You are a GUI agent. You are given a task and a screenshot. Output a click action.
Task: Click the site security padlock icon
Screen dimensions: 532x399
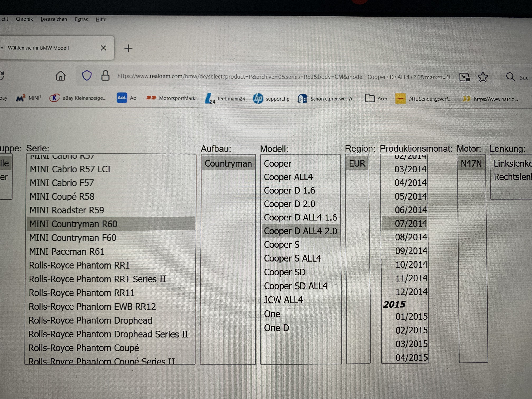(x=105, y=76)
